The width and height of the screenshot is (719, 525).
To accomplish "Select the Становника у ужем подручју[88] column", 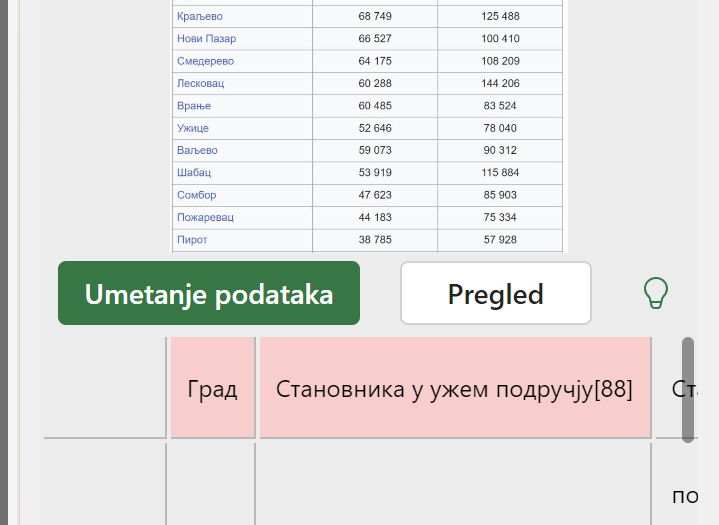I will (455, 388).
